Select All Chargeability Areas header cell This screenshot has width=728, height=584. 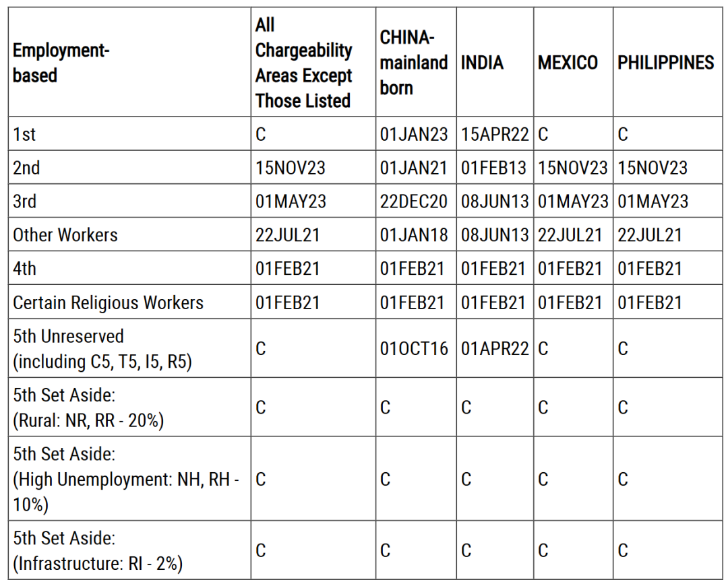pos(303,63)
